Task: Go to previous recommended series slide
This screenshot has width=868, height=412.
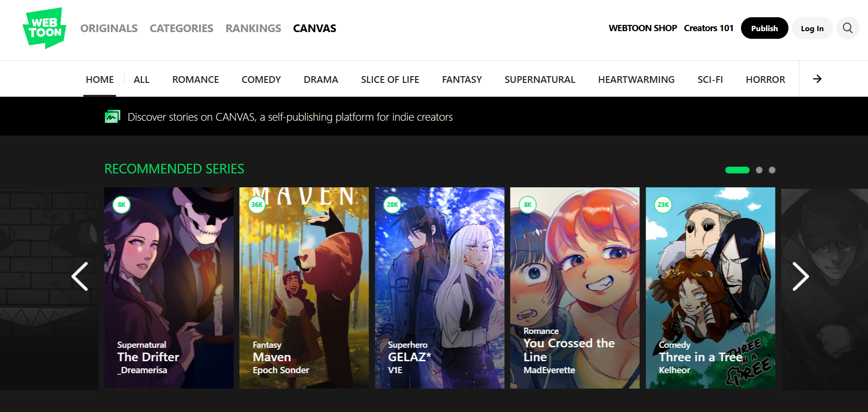Action: [x=80, y=276]
